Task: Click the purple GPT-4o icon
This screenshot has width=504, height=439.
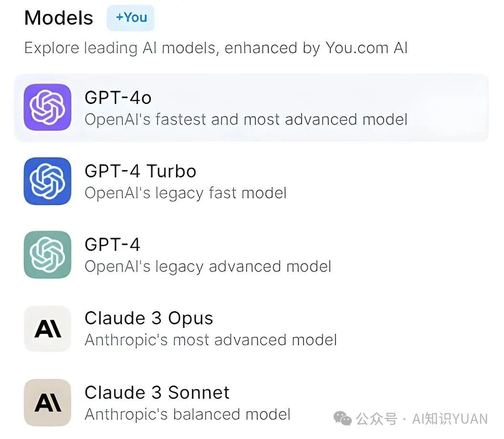Action: pos(48,107)
